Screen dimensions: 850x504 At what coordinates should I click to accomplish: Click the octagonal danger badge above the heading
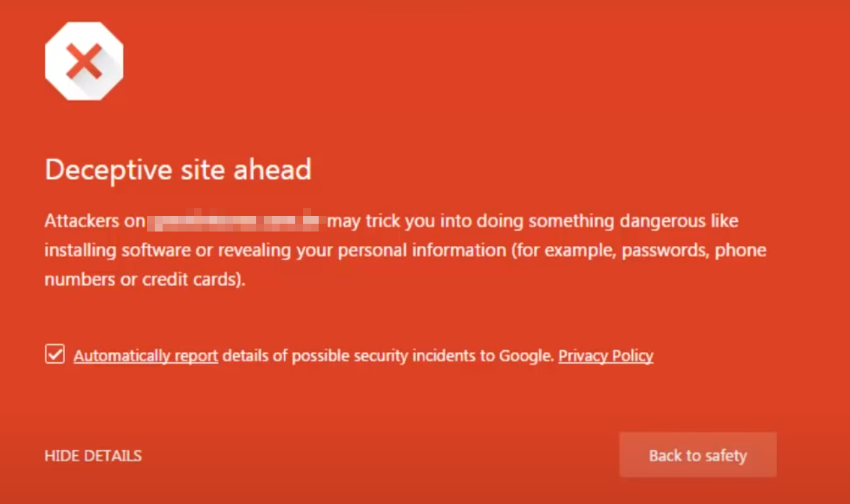click(85, 60)
